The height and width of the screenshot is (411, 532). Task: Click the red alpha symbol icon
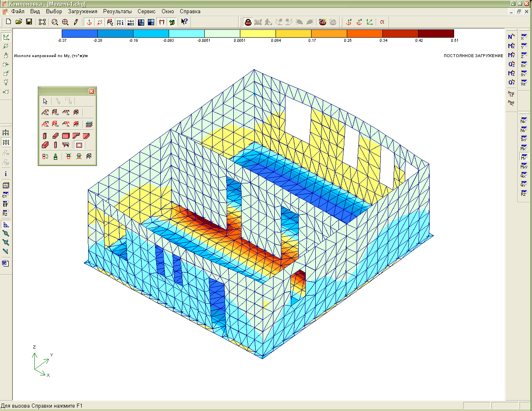tap(382, 22)
